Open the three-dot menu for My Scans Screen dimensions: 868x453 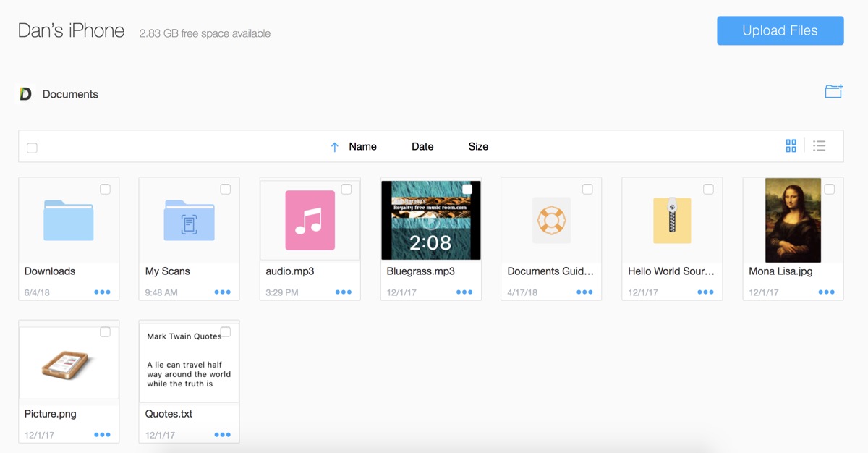(x=223, y=292)
